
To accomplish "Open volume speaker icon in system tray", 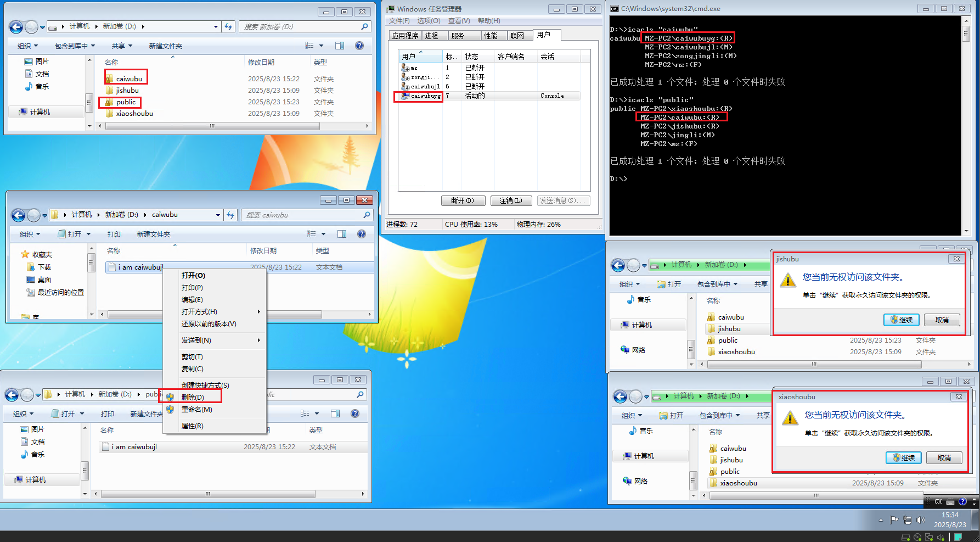I will tap(921, 519).
